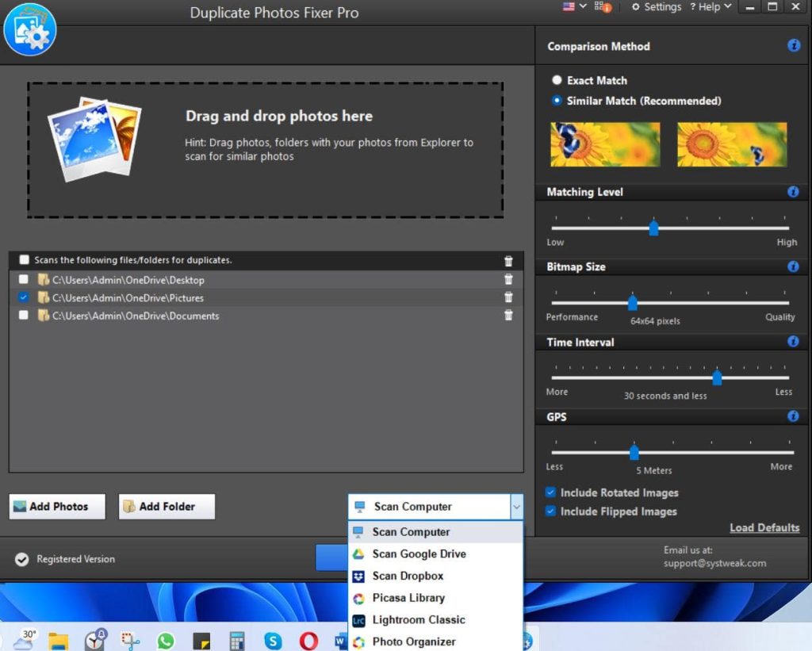Collapse the Scan Computer dropdown arrow
Viewport: 812px width, 651px height.
click(516, 507)
